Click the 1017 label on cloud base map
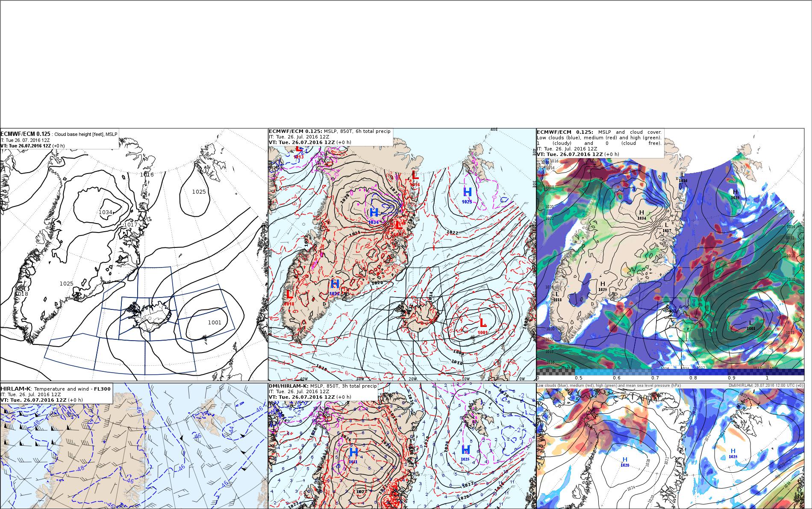 pyautogui.click(x=130, y=225)
